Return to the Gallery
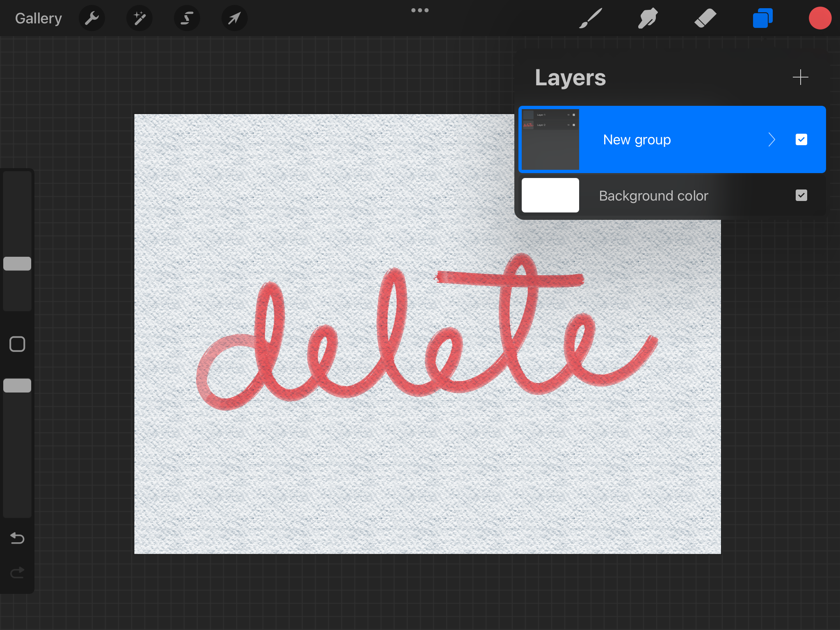This screenshot has height=630, width=840. coord(39,18)
